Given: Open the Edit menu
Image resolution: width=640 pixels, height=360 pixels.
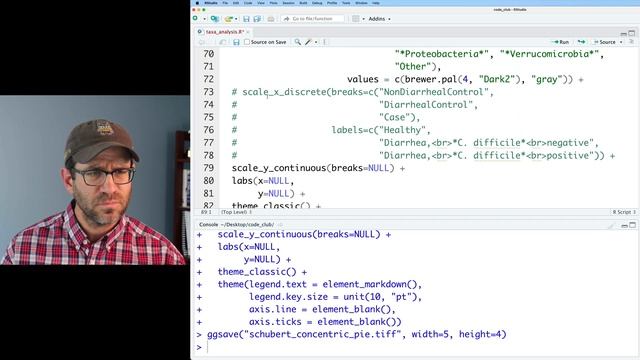Looking at the screenshot, I should 236,3.
